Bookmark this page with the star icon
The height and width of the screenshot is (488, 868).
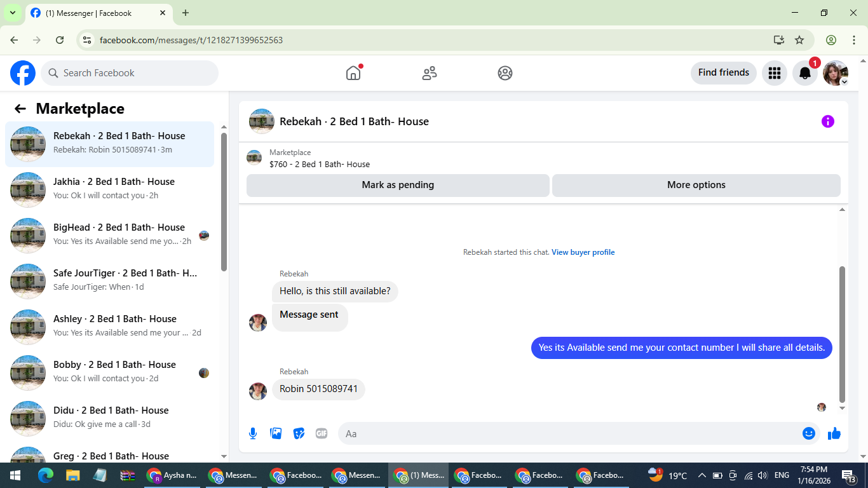(799, 40)
